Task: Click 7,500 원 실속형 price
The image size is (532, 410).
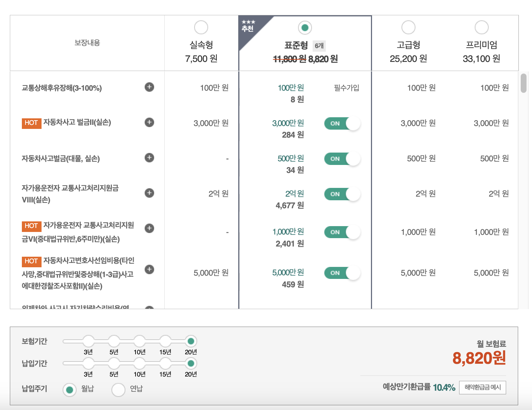Action: pyautogui.click(x=201, y=59)
